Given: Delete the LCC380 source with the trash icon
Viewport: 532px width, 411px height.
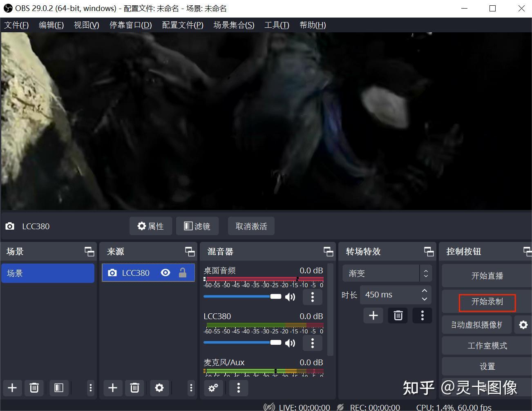Looking at the screenshot, I should tap(135, 388).
